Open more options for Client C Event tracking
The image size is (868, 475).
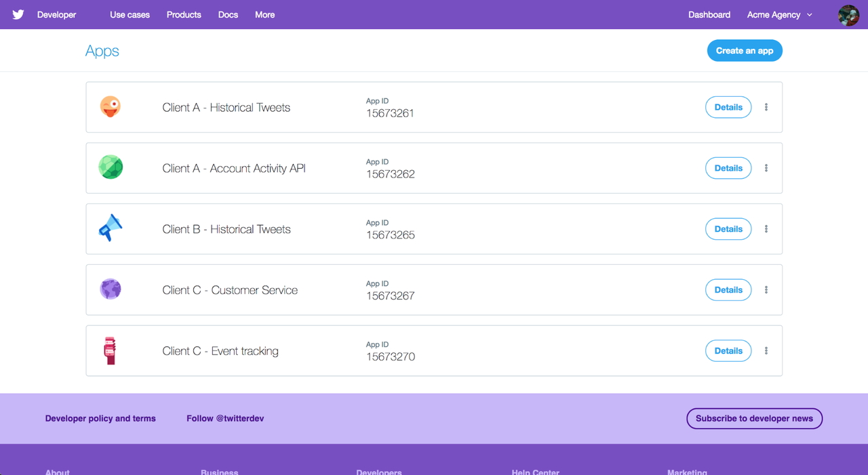(x=766, y=351)
